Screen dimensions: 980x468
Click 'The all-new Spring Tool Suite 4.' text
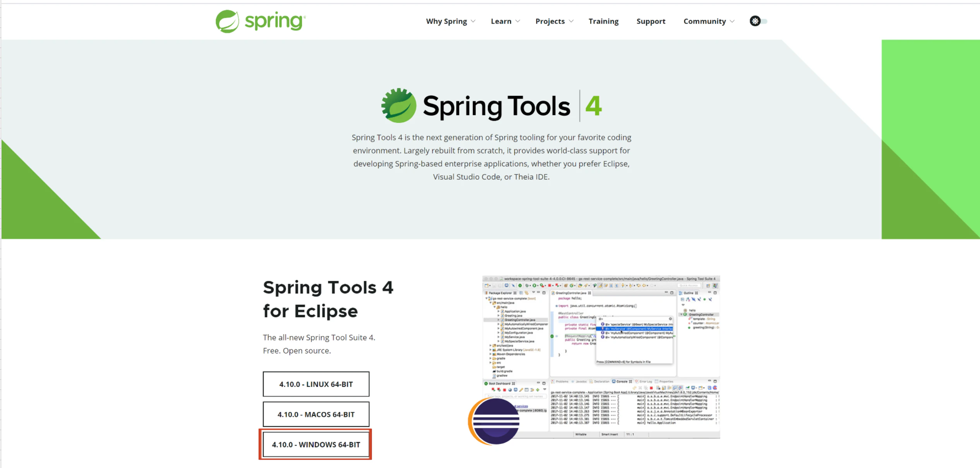tap(319, 337)
